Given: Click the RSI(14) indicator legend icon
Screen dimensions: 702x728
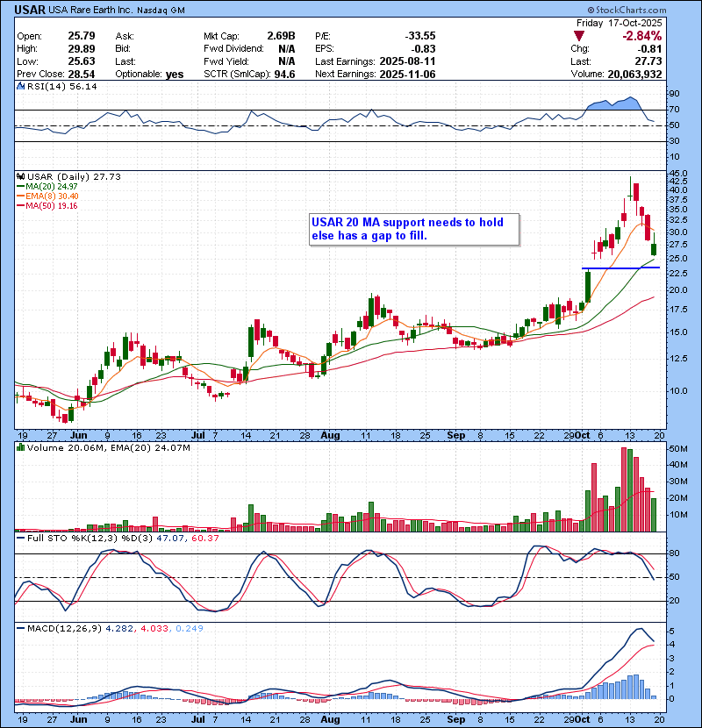Looking at the screenshot, I should pos(20,86).
